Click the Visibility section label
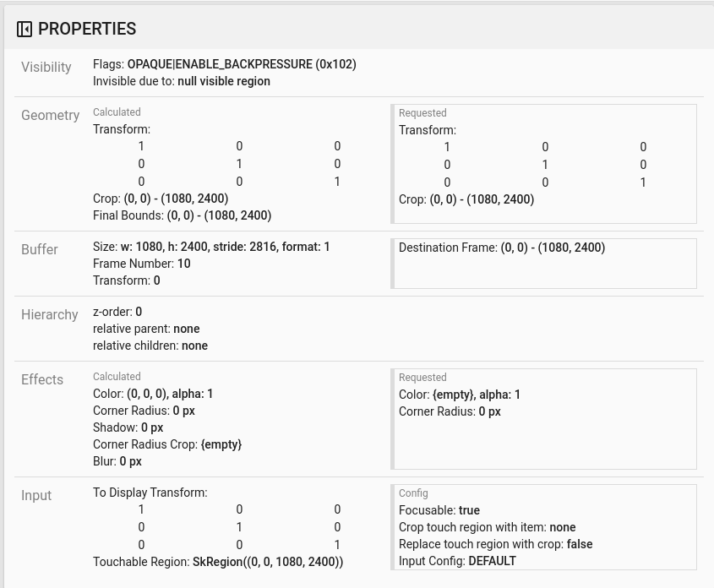This screenshot has width=714, height=588. coord(46,68)
